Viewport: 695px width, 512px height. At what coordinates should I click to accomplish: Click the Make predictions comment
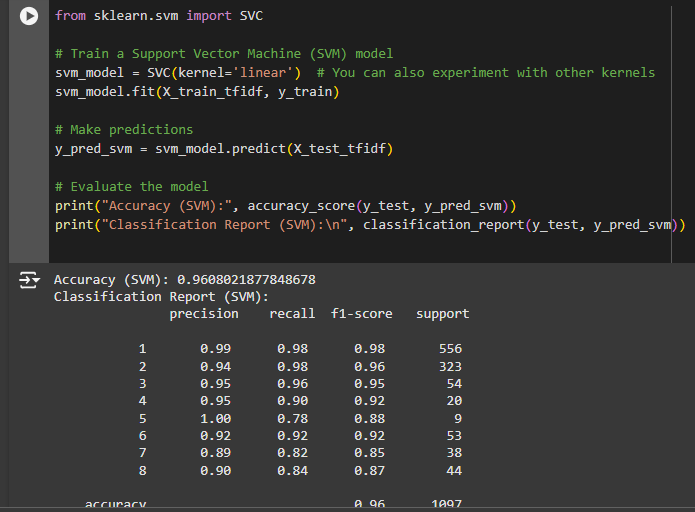click(x=124, y=129)
